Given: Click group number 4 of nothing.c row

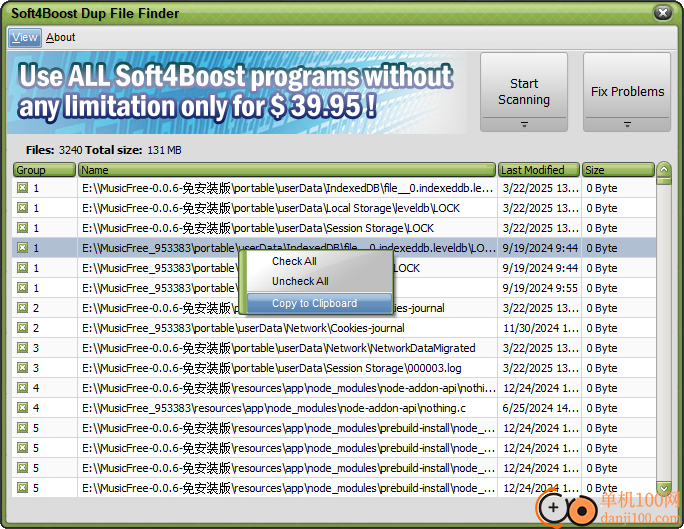Looking at the screenshot, I should click(36, 408).
